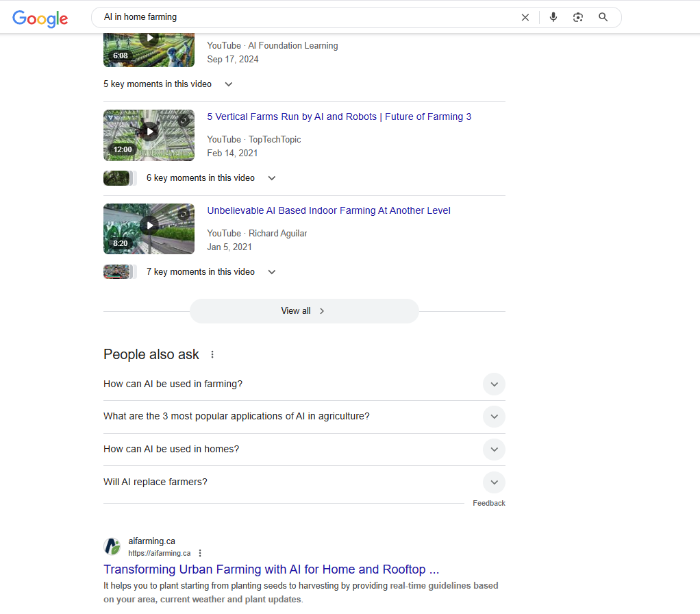700x614 pixels.
Task: Click the aifarming.ca site favicon
Action: tap(112, 547)
